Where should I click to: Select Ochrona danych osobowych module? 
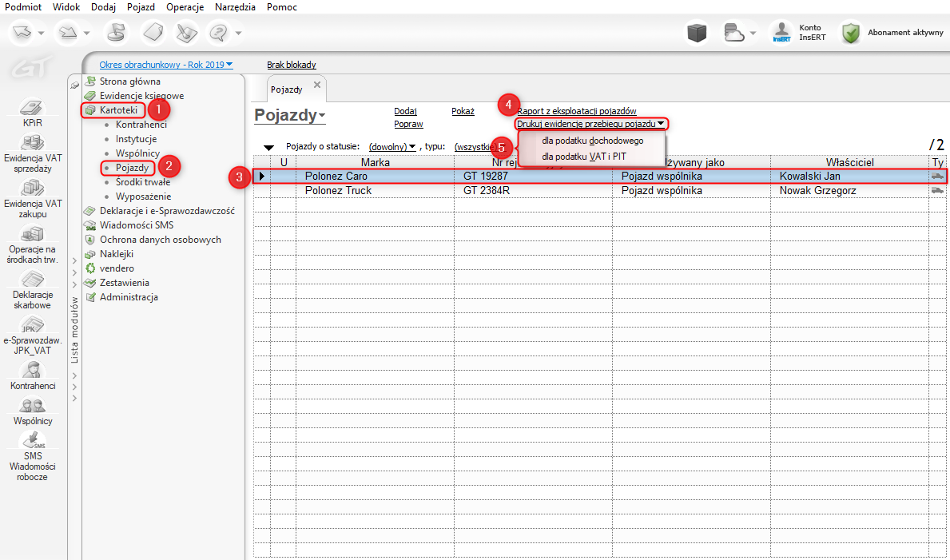161,240
